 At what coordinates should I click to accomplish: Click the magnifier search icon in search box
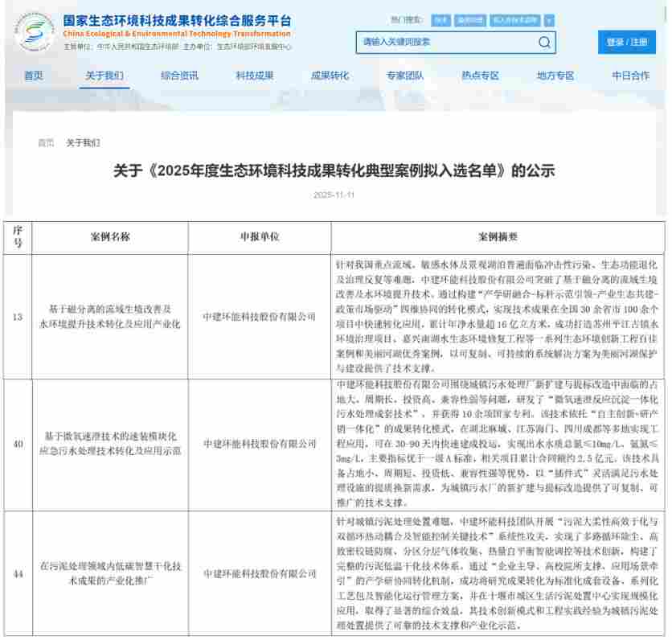tap(544, 42)
